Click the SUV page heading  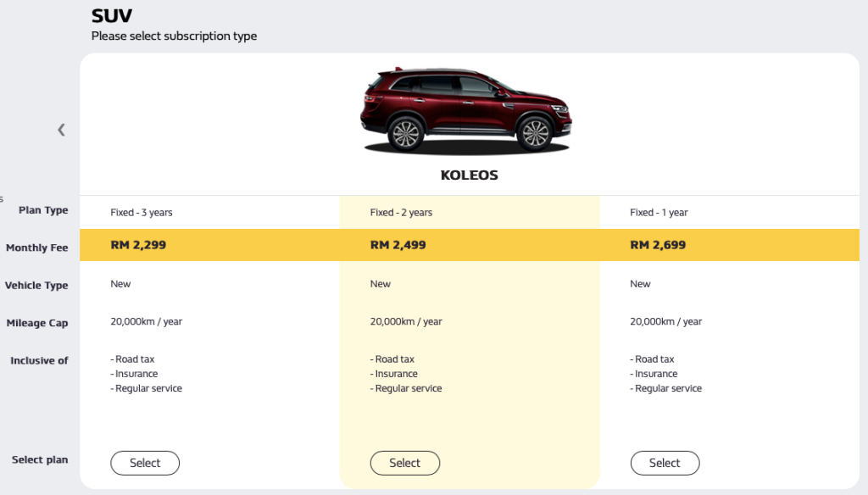pyautogui.click(x=112, y=15)
